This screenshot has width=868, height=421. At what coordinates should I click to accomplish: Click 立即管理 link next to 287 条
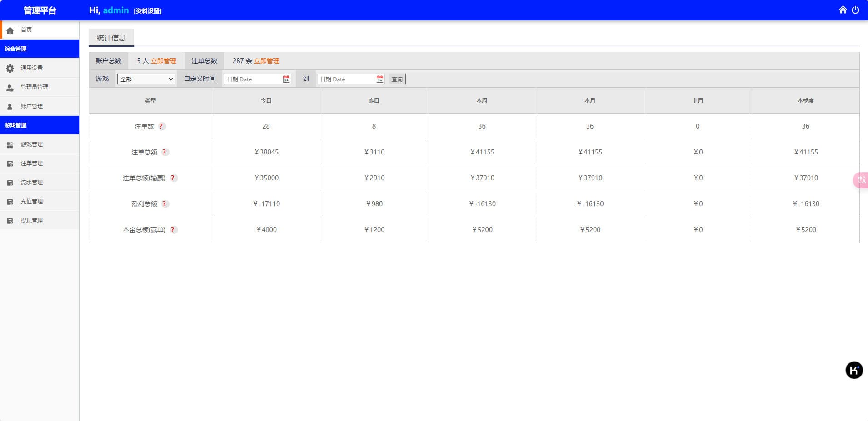click(267, 61)
